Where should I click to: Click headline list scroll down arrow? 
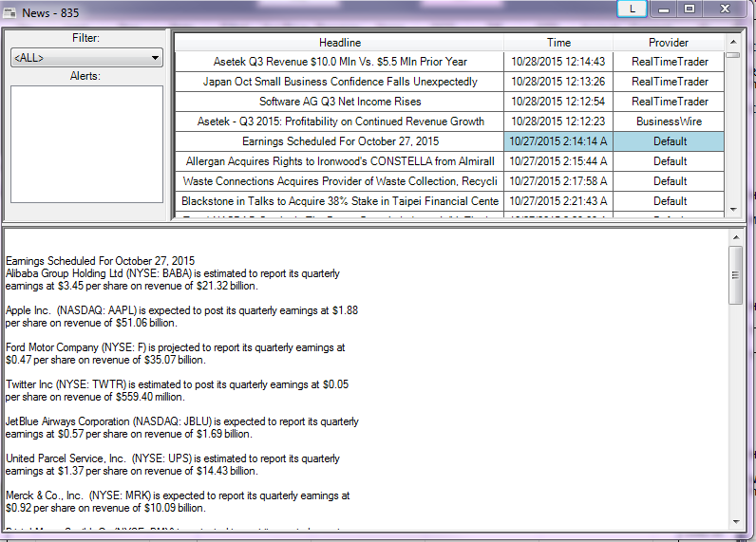click(x=733, y=210)
